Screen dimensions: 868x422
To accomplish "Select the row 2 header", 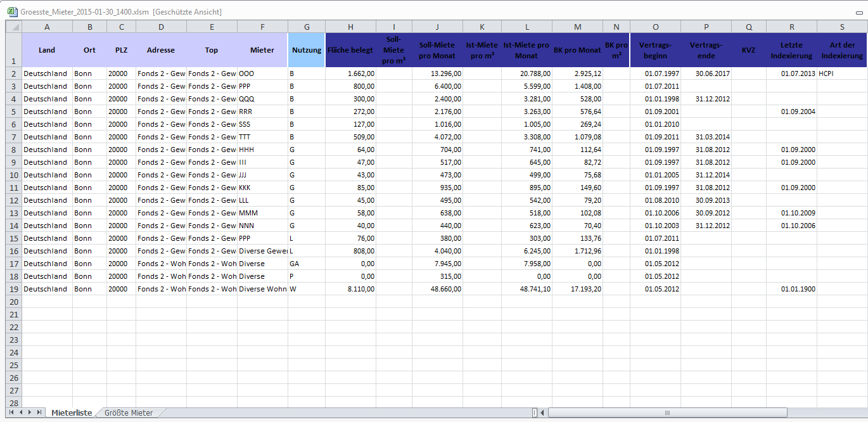I will pos(14,74).
